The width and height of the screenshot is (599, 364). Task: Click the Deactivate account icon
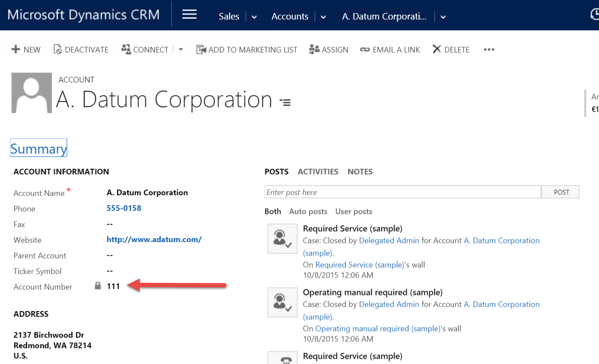click(58, 49)
